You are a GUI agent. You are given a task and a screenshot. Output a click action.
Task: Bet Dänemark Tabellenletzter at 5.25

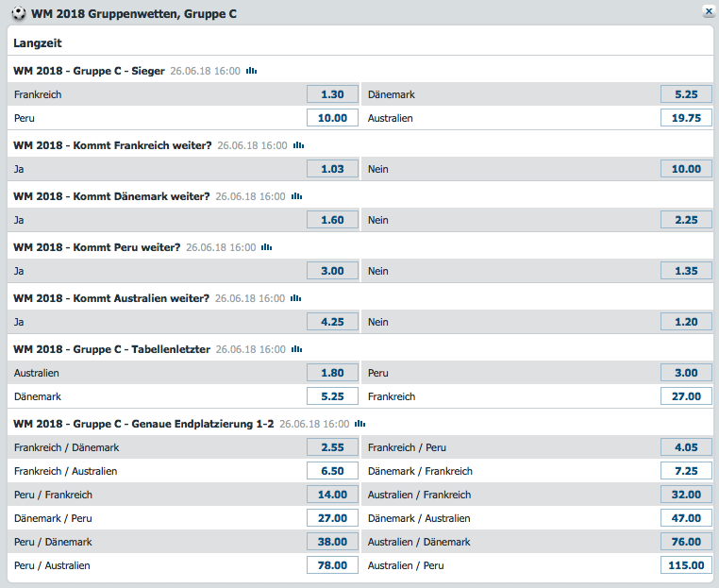[x=332, y=396]
